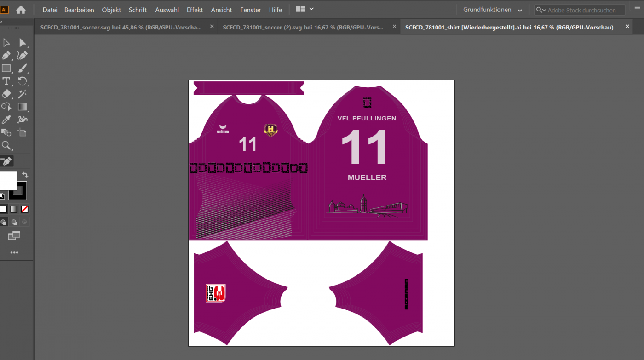This screenshot has height=360, width=644.
Task: Switch to SCFCD_781001_soccer (2).svg tab
Action: (303, 27)
